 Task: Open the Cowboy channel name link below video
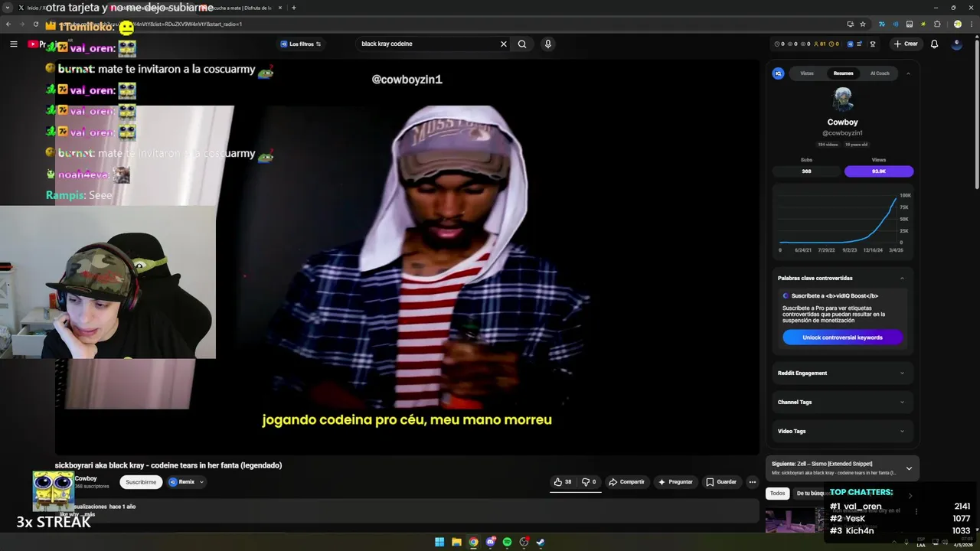pyautogui.click(x=86, y=478)
